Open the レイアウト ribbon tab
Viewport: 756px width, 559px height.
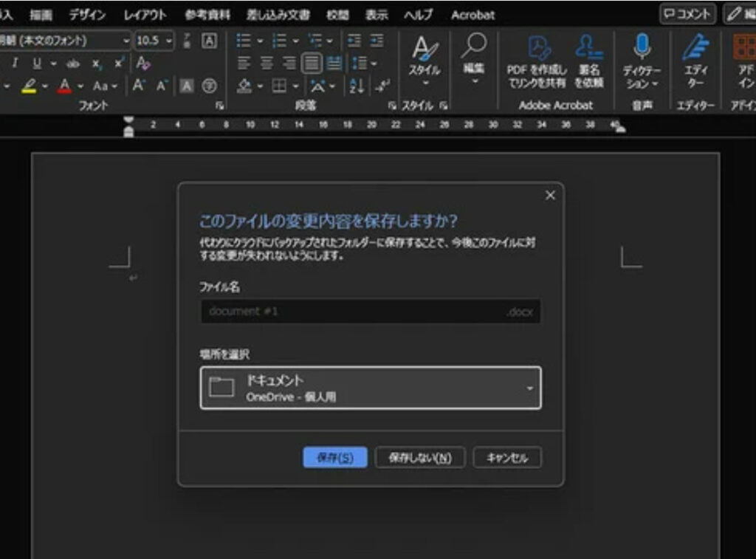click(x=145, y=15)
